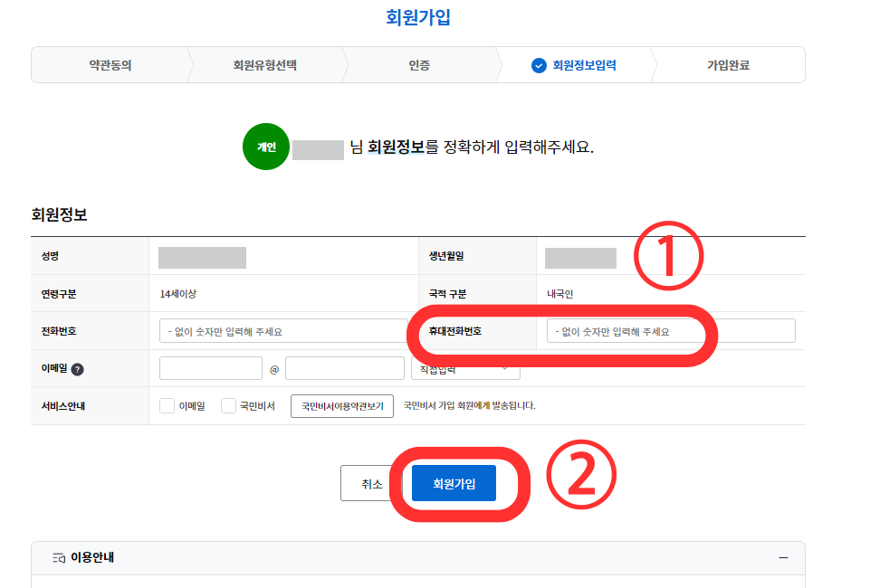Click the 회원정보 section heading
This screenshot has width=870, height=588.
click(60, 214)
